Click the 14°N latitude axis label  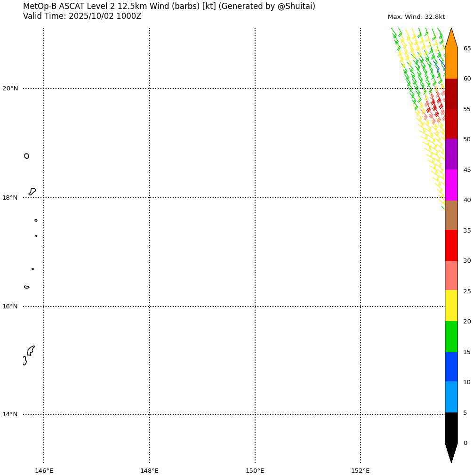coord(10,414)
